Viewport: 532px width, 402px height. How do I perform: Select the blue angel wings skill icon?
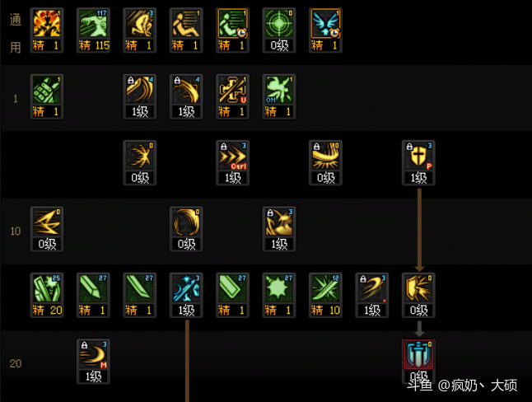(x=325, y=23)
